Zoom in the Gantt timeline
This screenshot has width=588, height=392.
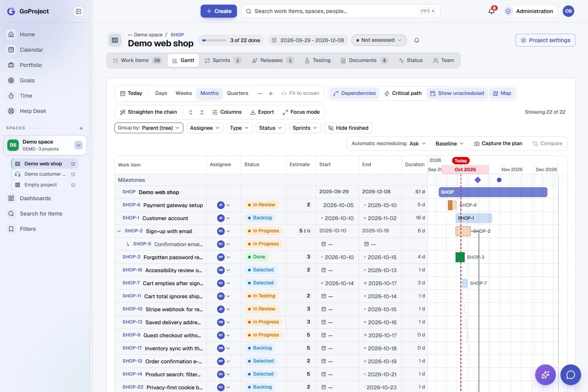tap(271, 93)
